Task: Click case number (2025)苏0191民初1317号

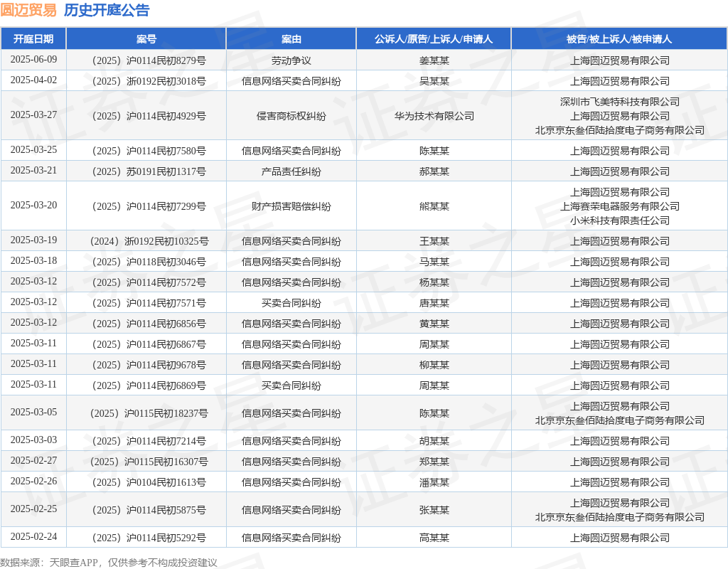Action: (146, 171)
